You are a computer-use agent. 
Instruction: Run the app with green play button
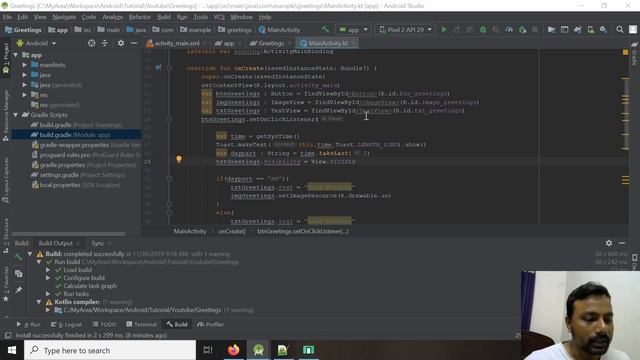point(444,30)
